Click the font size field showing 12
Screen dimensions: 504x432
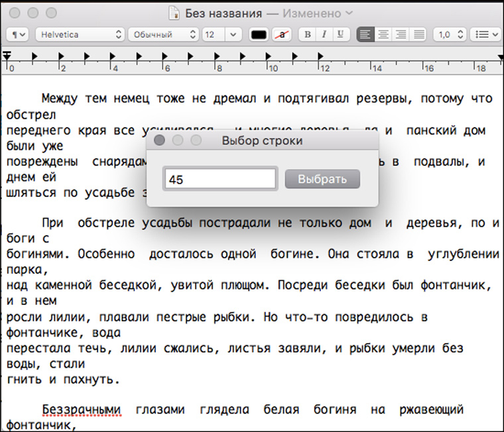pyautogui.click(x=214, y=34)
